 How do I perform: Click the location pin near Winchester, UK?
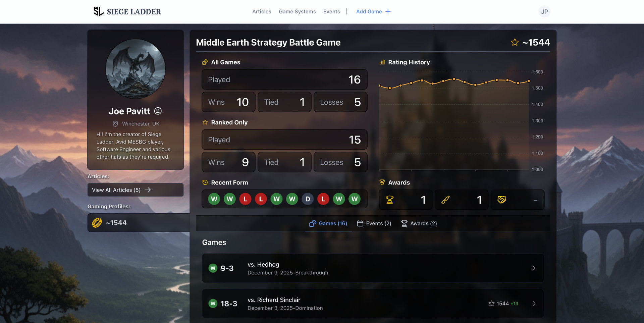[115, 124]
